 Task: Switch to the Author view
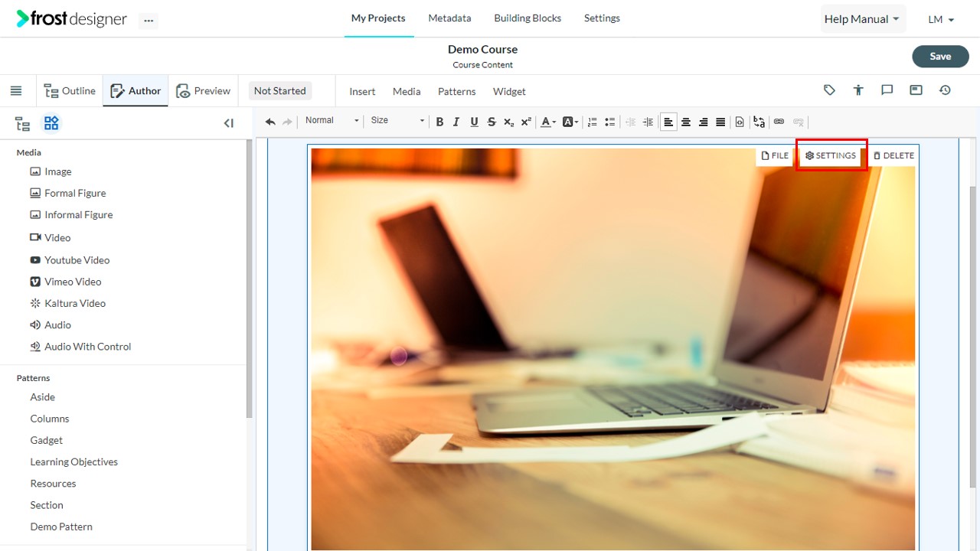coord(136,91)
